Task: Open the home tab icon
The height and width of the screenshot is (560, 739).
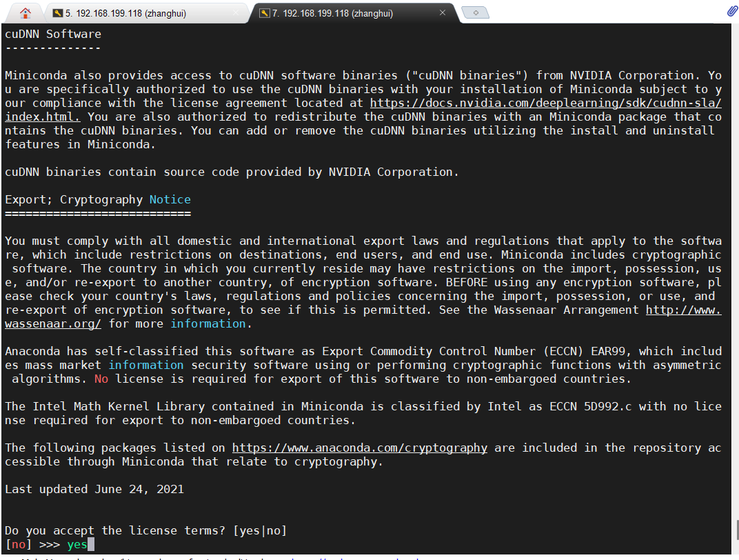Action: tap(26, 13)
